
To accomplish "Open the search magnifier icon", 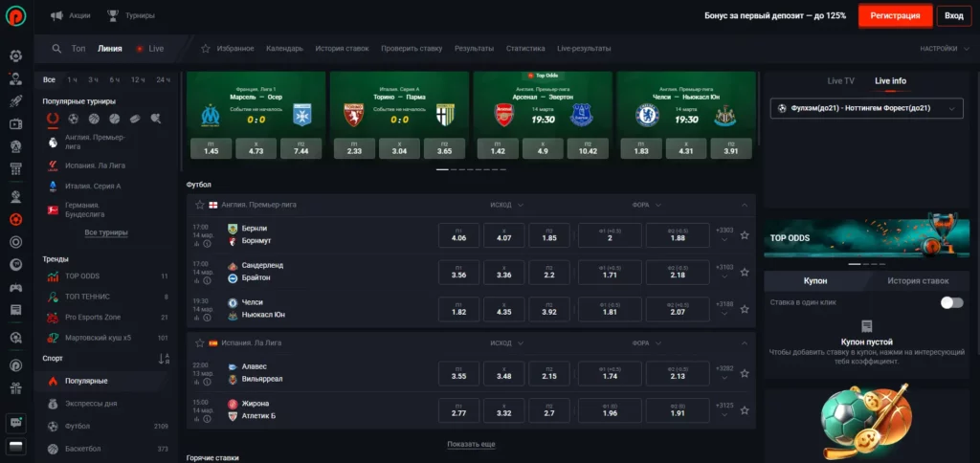I will tap(56, 49).
